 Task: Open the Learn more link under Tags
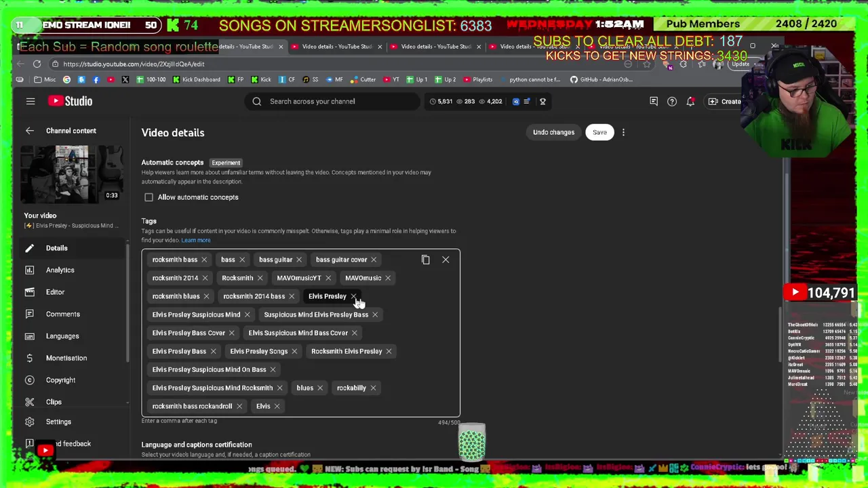tap(195, 240)
